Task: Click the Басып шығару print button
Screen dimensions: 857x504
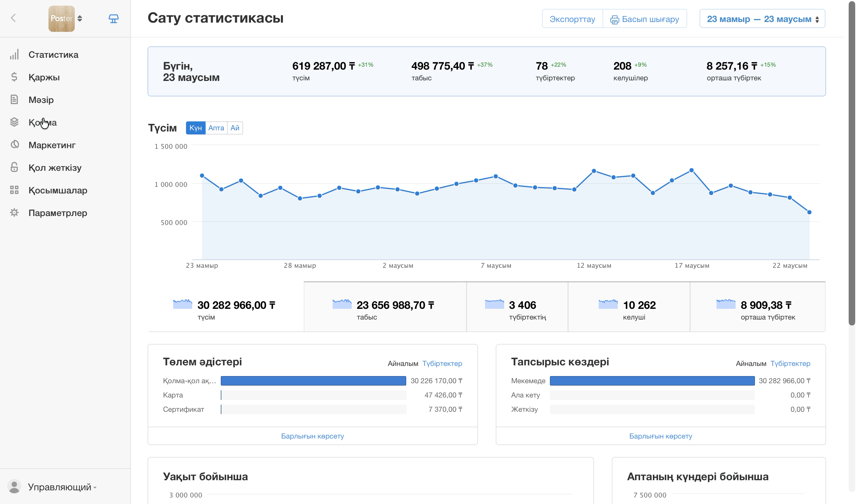Action: 645,19
